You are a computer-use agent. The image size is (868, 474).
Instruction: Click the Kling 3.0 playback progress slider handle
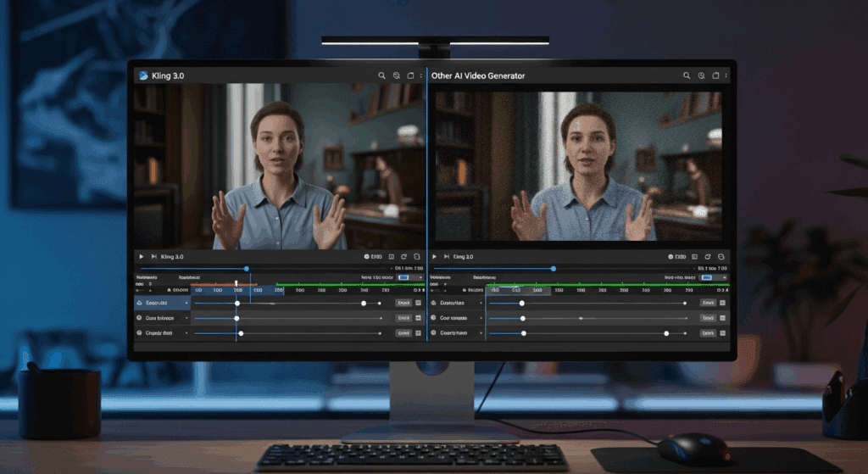[x=247, y=269]
